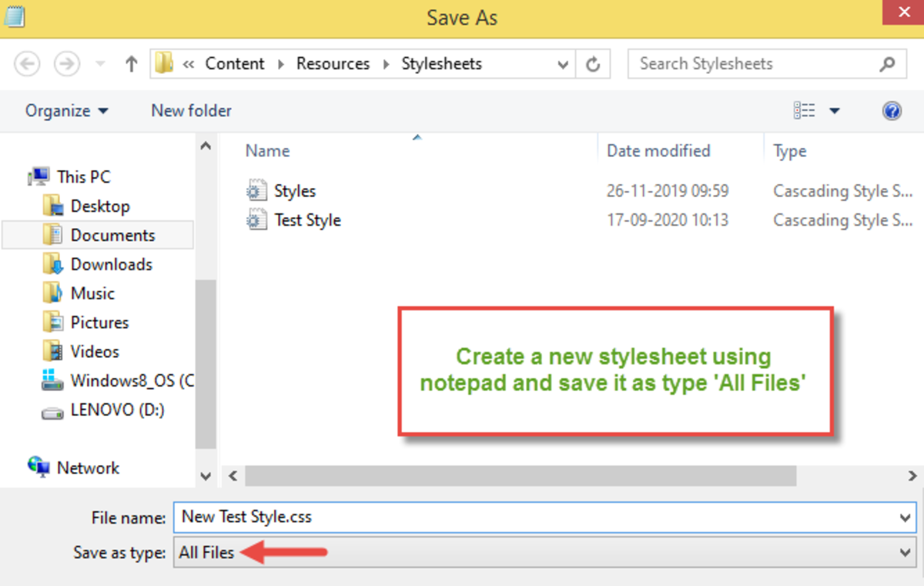Open the Help question mark icon
The height and width of the screenshot is (586, 924).
[892, 111]
